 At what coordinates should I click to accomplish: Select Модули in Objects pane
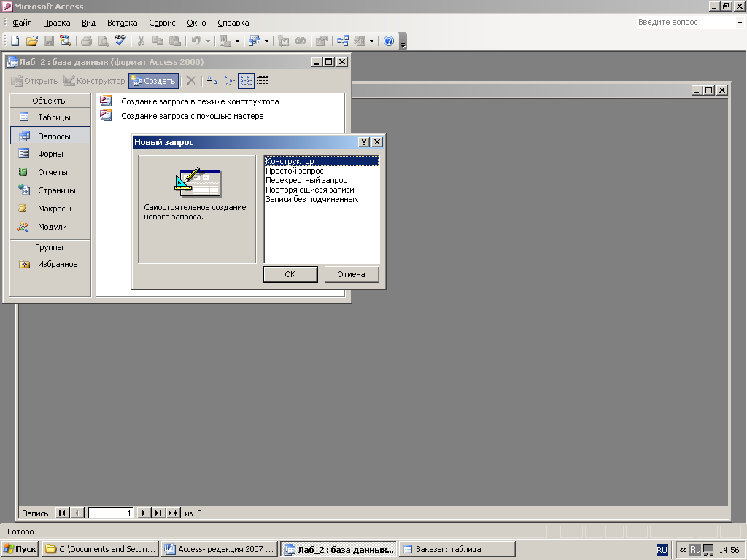(x=50, y=227)
